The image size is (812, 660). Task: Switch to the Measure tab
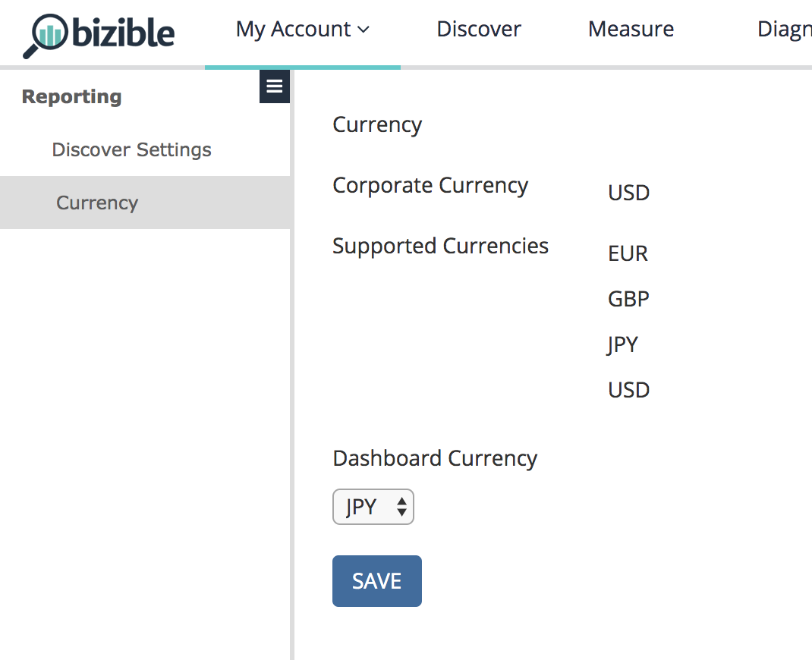631,30
